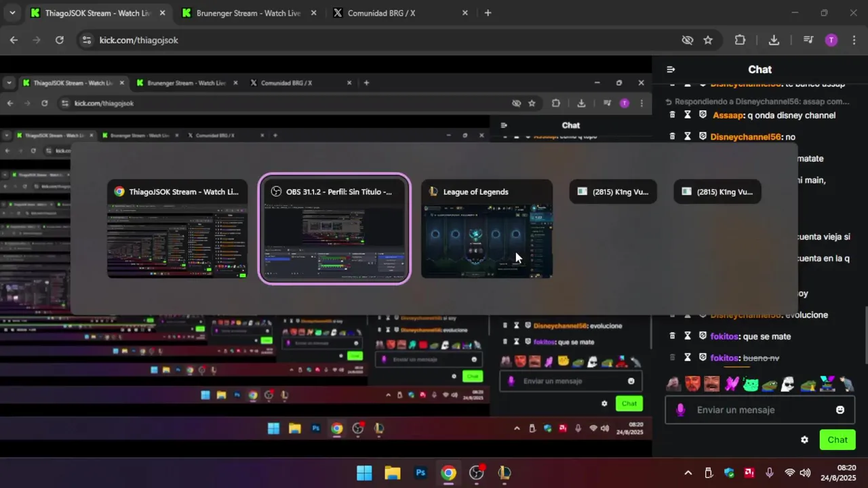The width and height of the screenshot is (868, 488).
Task: Timeout Disneychannel56 on the 'no' message row
Action: pos(687,137)
